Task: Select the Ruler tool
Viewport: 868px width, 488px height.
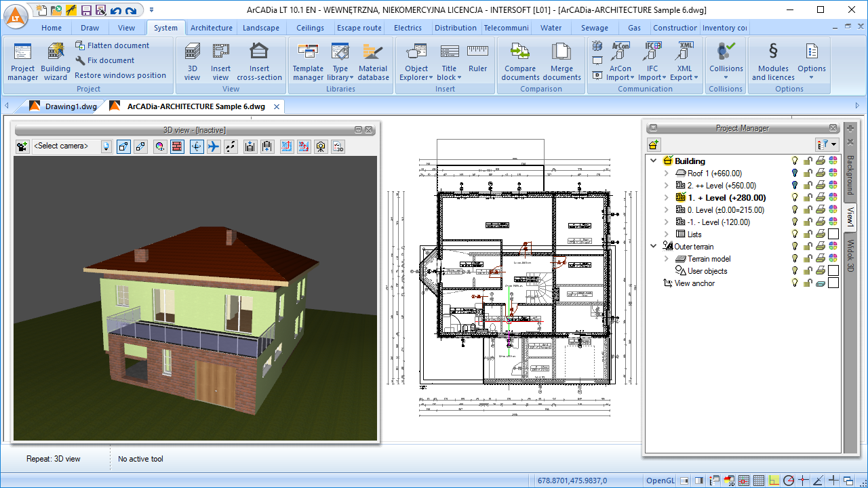Action: click(477, 58)
